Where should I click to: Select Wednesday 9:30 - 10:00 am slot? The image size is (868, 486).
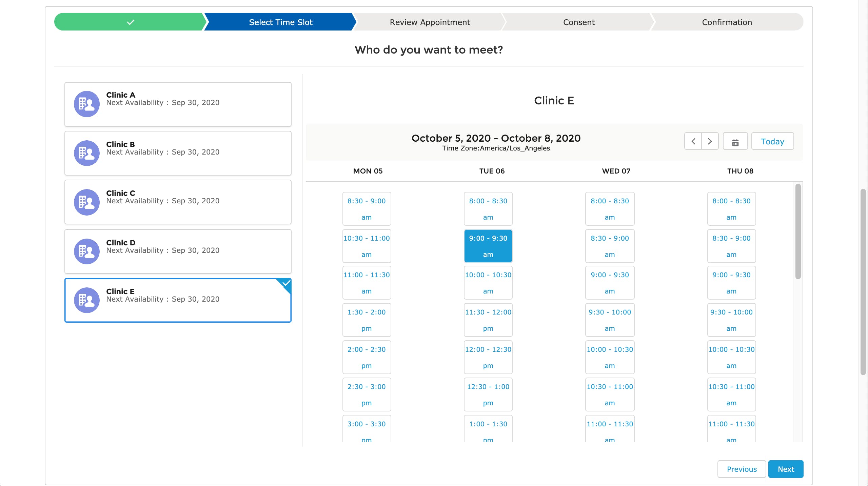coord(610,320)
